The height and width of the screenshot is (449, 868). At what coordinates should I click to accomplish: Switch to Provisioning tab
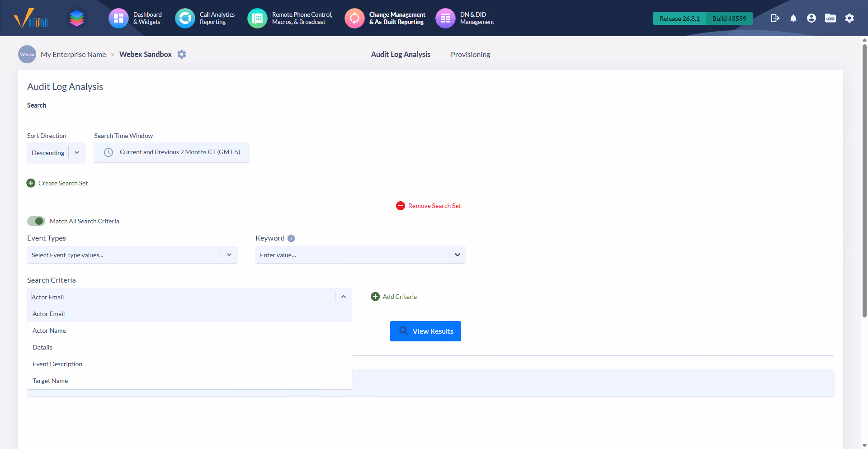pyautogui.click(x=470, y=54)
